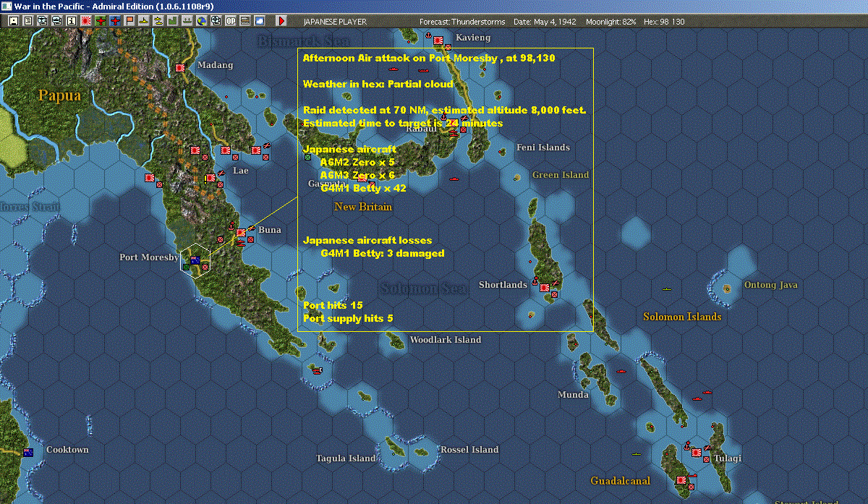Click the Ontong Java map label
This screenshot has height=504, width=868.
(771, 285)
